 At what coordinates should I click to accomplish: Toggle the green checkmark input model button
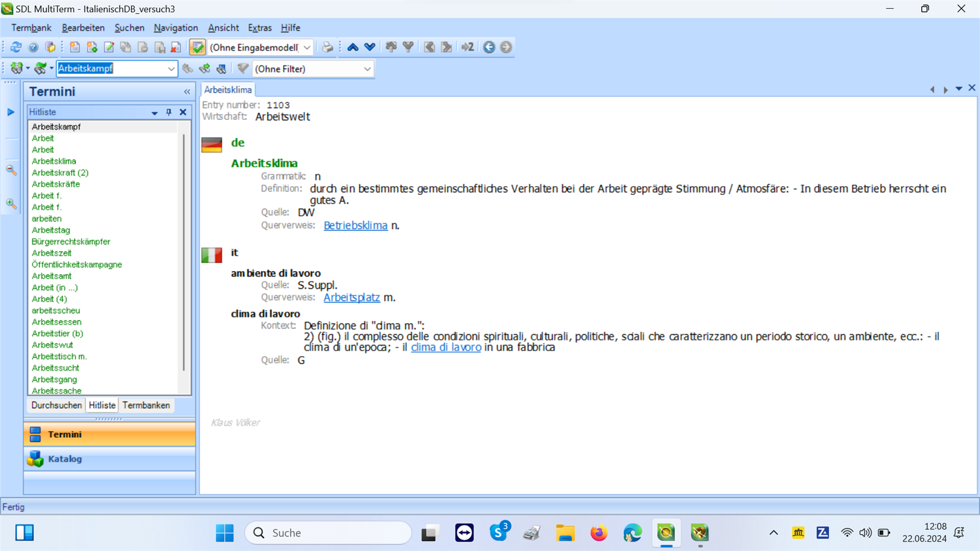point(197,47)
